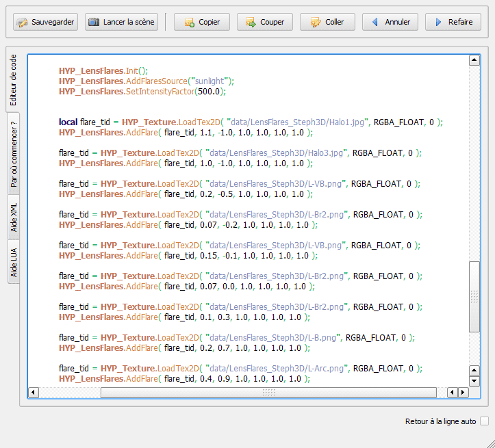The image size is (495, 448).
Task: Click the vertical scrollbar down arrow
Action: tap(474, 381)
